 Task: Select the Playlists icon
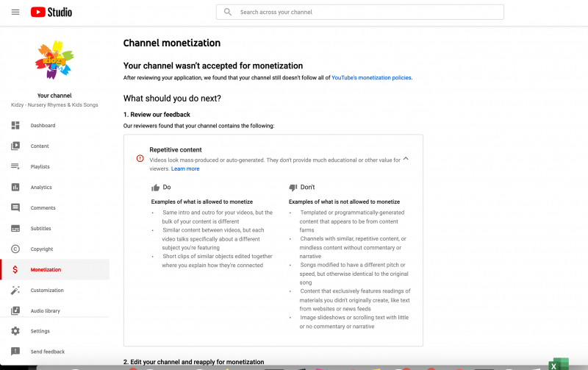pos(15,167)
